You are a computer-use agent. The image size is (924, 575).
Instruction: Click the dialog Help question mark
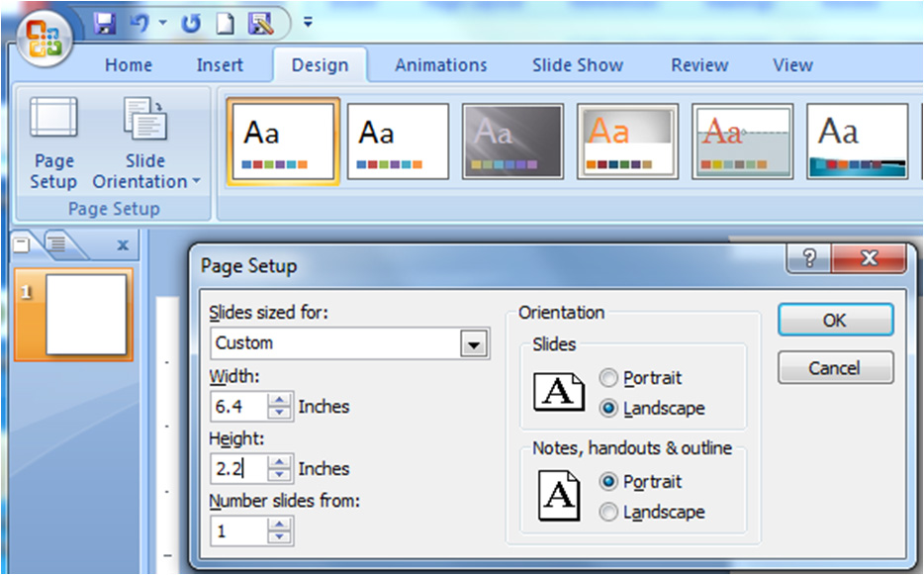tap(810, 259)
